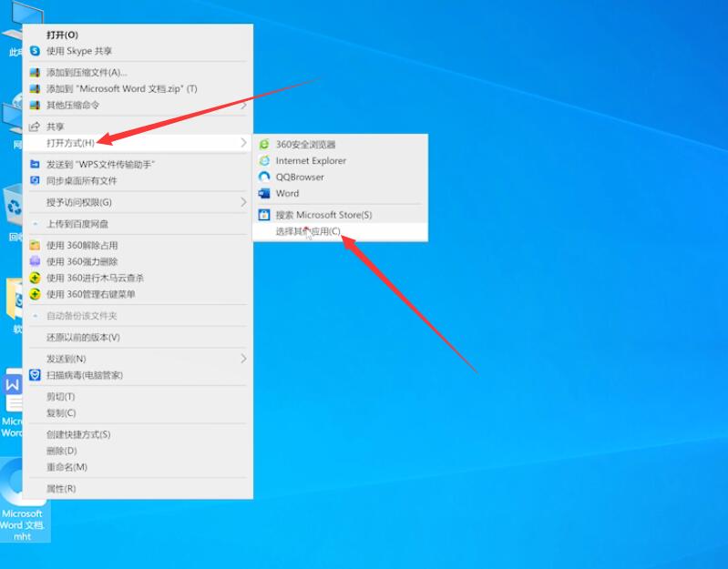Click the archive icon beside 添加到压缩文件(A)...
728x569 pixels.
(35, 72)
